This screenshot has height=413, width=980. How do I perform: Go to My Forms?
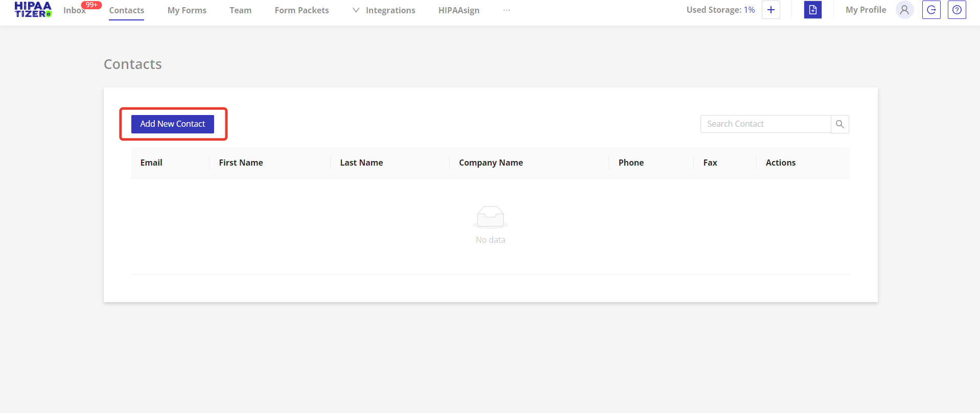(x=187, y=10)
